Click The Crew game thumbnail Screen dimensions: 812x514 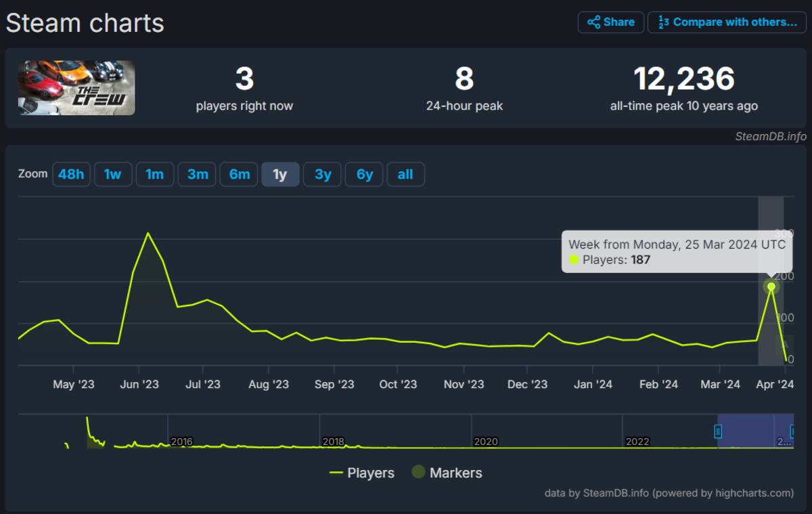[76, 87]
